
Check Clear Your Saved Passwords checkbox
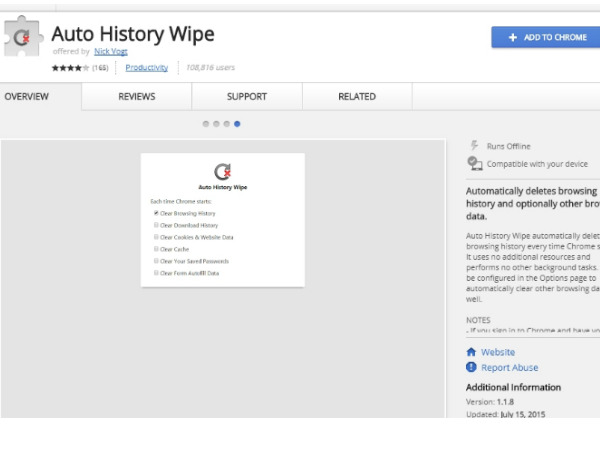pyautogui.click(x=156, y=261)
